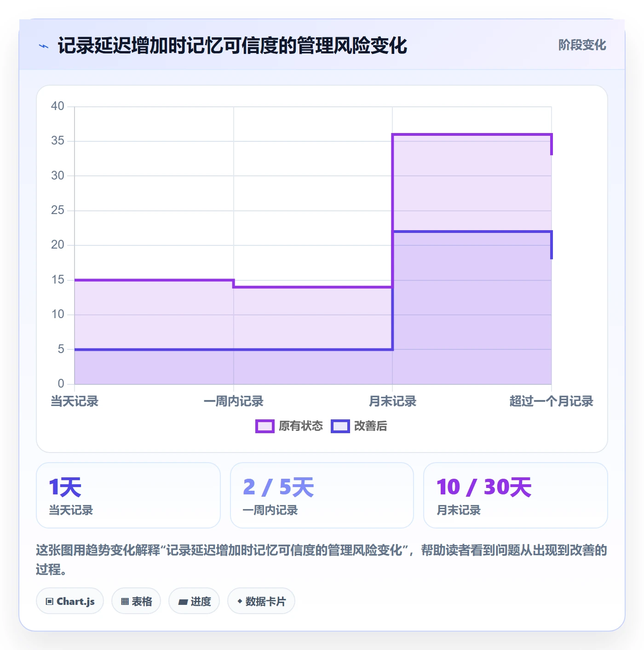Image resolution: width=644 pixels, height=650 pixels.
Task: Click the y-axis value 40
Action: click(57, 106)
